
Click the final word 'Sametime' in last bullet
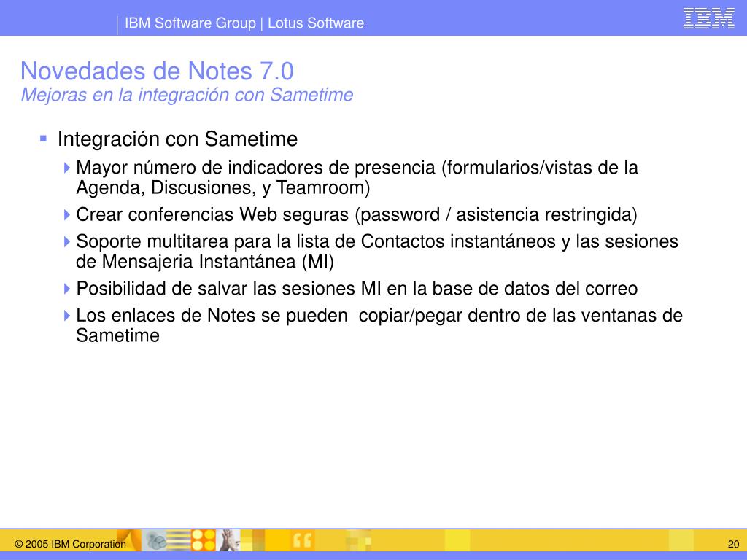[x=117, y=335]
